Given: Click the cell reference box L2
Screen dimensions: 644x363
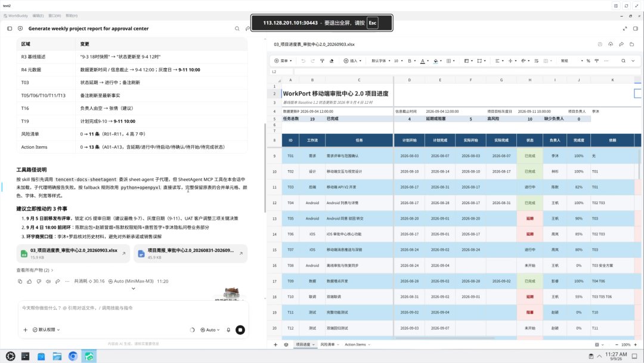Looking at the screenshot, I should click(x=281, y=72).
